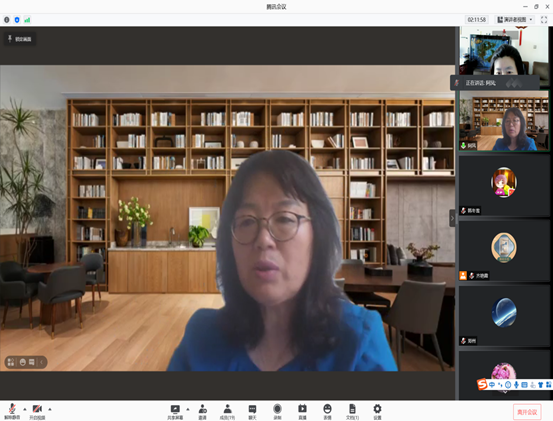Image resolution: width=553 pixels, height=421 pixels.
Task: Open the speaker view layout dropdown
Action: pyautogui.click(x=515, y=20)
